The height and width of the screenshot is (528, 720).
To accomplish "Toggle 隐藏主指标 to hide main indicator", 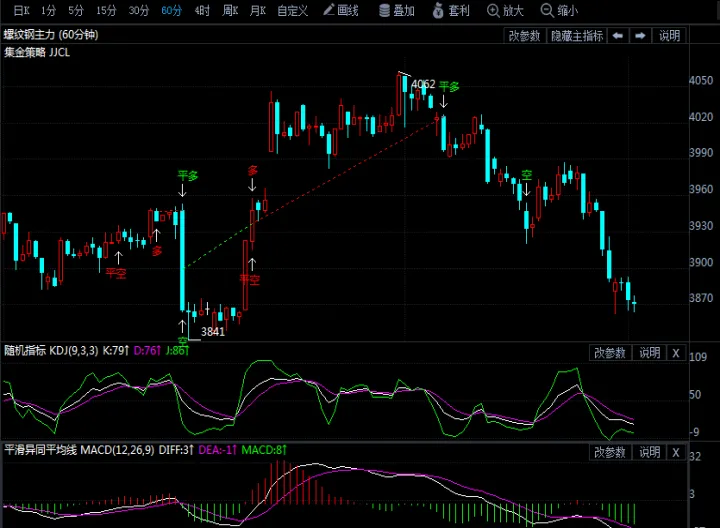I will (x=576, y=36).
